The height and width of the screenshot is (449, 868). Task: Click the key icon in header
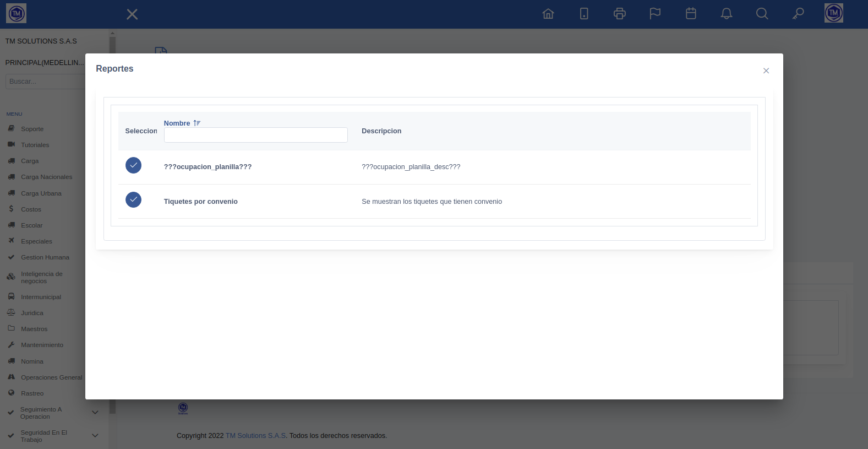tap(798, 14)
